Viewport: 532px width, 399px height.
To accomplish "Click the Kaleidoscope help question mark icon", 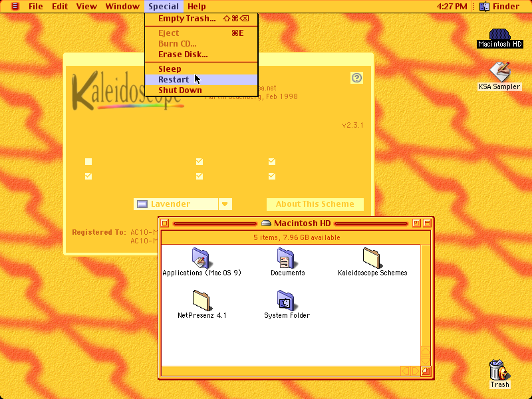I will tap(356, 78).
